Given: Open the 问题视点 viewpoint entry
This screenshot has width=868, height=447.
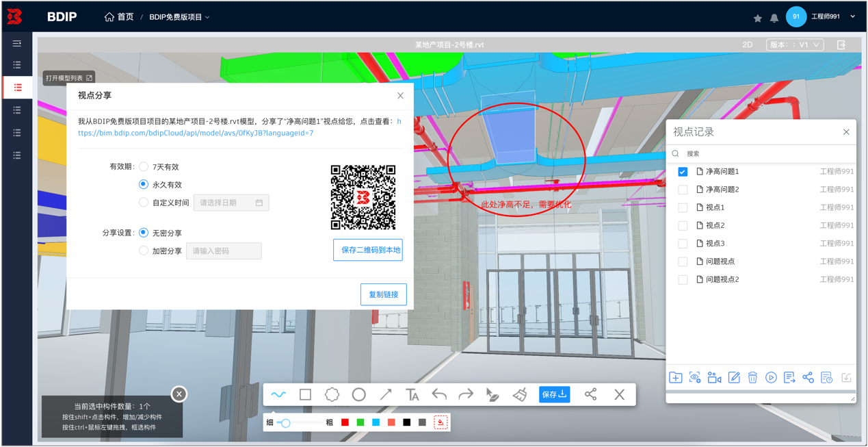Looking at the screenshot, I should click(x=720, y=261).
